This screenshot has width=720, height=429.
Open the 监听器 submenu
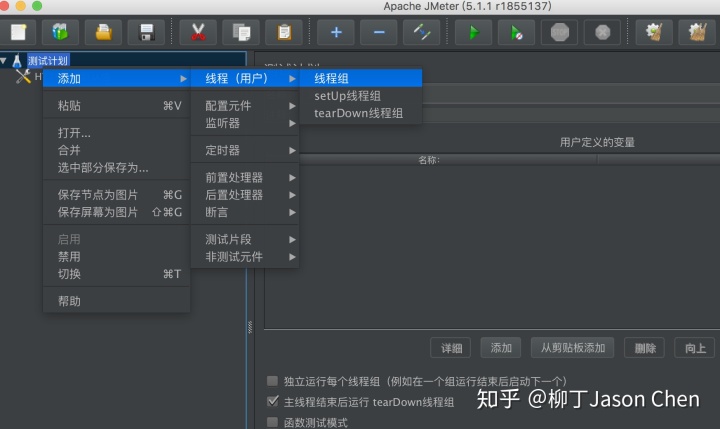(x=245, y=123)
